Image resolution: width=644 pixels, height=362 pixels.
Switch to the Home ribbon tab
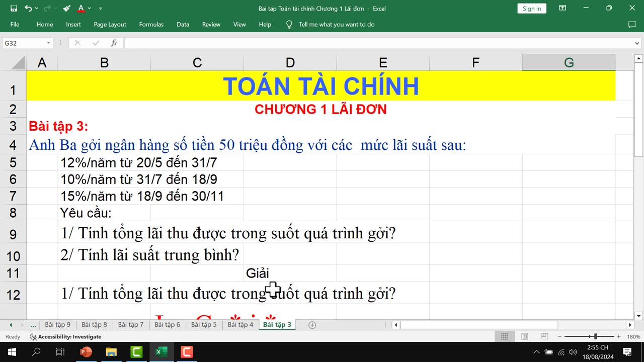[x=45, y=24]
